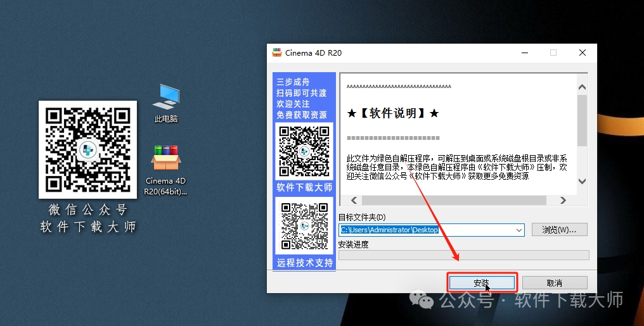Click the installer title bar icon
The width and height of the screenshot is (644, 326).
(x=277, y=53)
